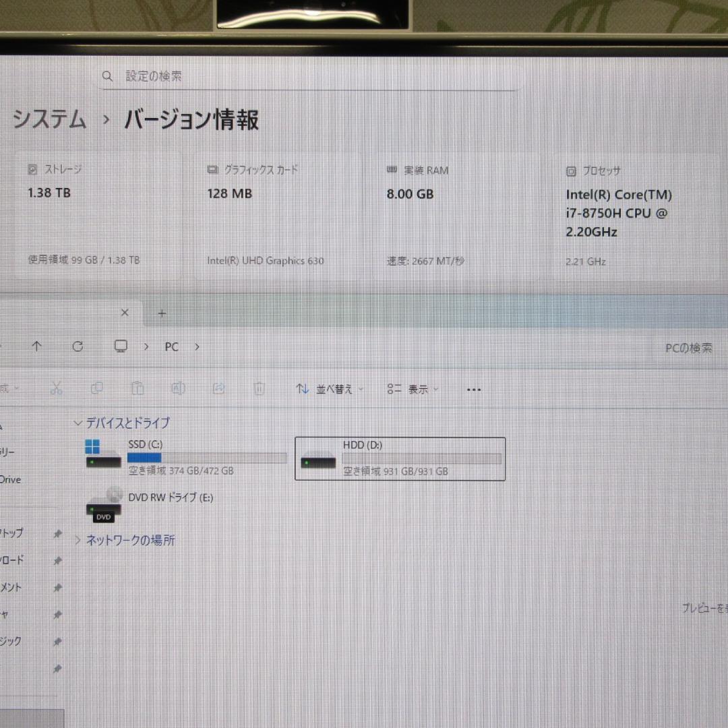Collapse the デバイスとドライブ section
Screen dimensions: 728x728
tap(78, 423)
